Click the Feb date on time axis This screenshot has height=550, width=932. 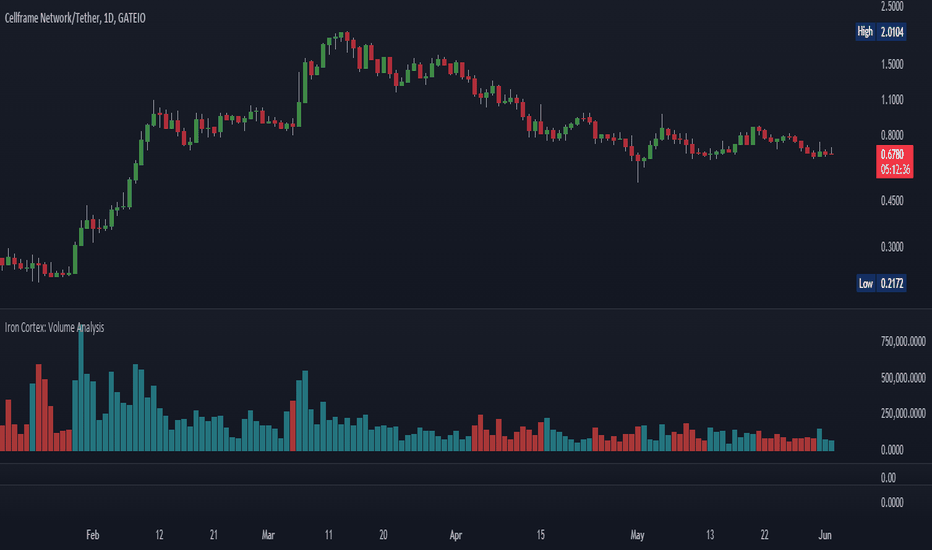point(93,535)
